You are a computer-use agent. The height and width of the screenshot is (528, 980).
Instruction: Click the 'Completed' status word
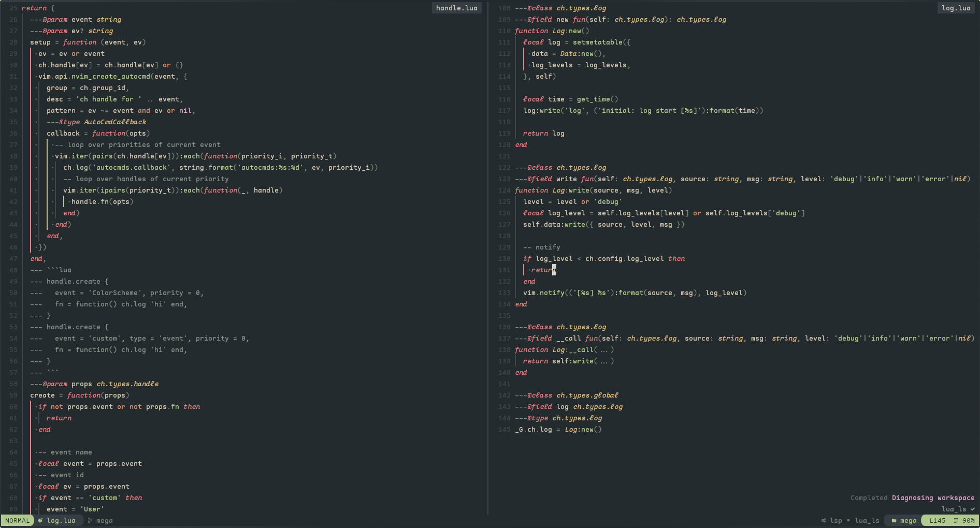[869, 497]
